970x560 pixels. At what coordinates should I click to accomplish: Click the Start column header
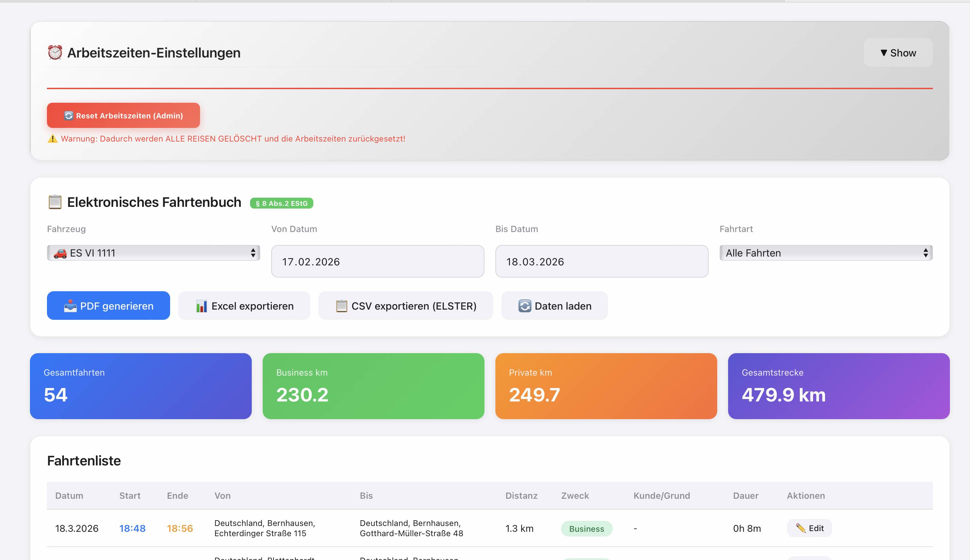[x=130, y=496]
